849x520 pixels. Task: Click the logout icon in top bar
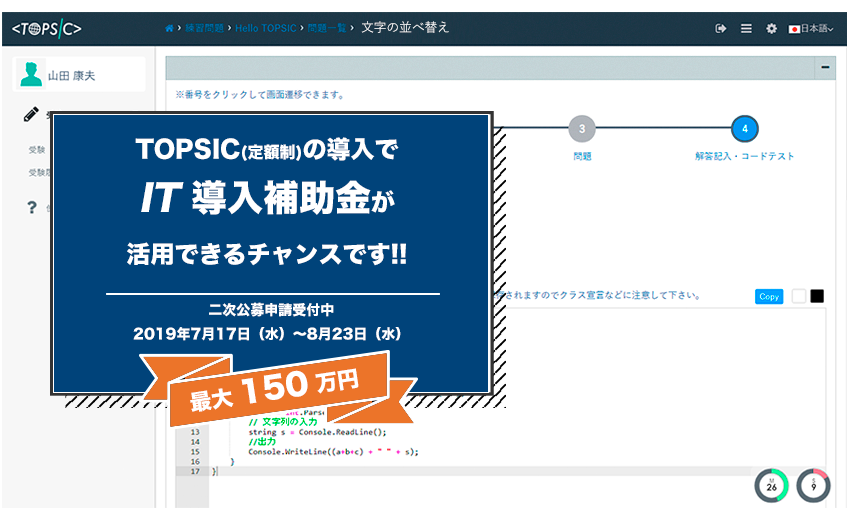[720, 29]
